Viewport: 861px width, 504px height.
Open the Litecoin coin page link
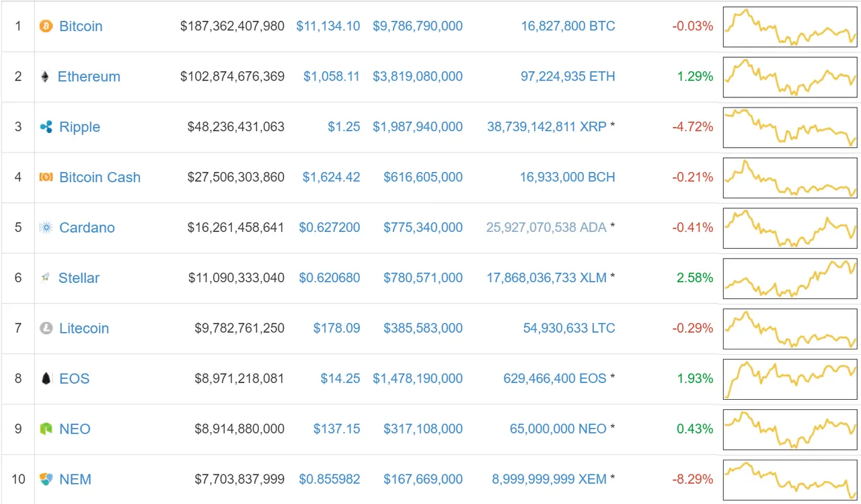(x=84, y=329)
